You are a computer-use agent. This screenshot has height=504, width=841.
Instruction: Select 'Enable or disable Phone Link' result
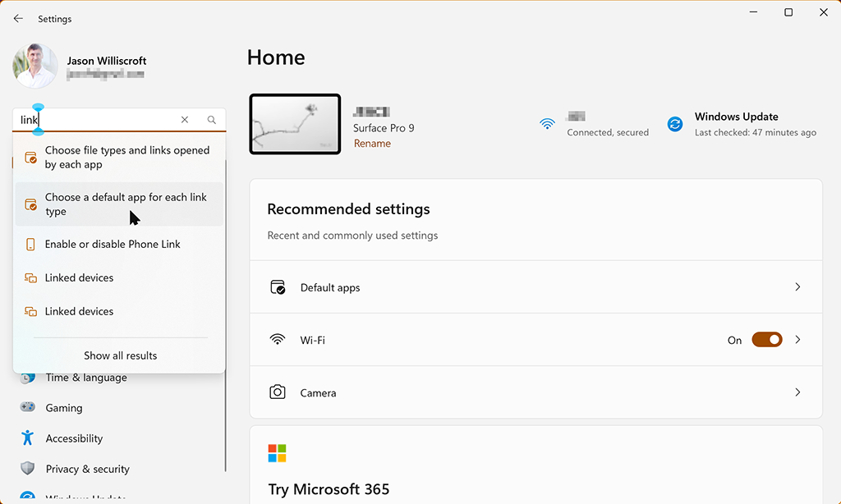pos(119,245)
